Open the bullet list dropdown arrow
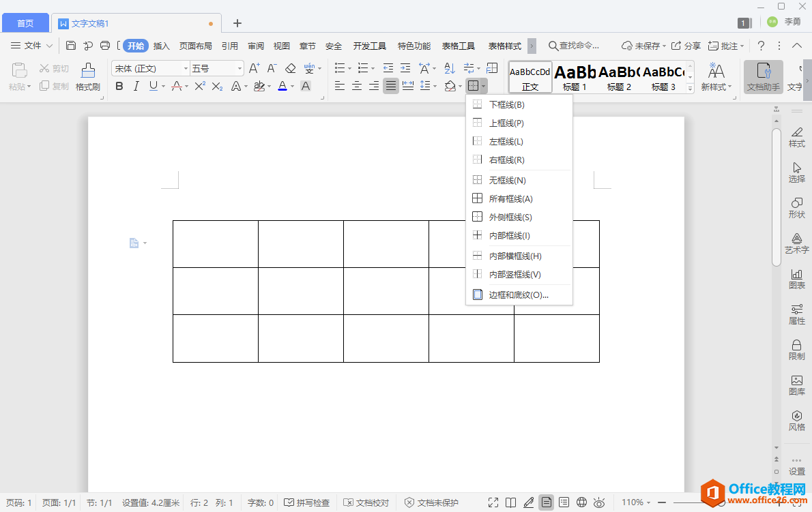The image size is (812, 512). point(349,69)
